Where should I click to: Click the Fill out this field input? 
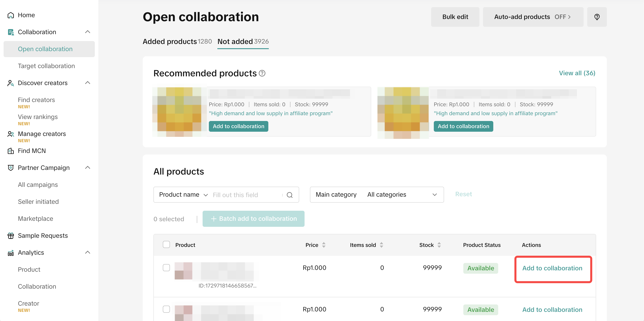pos(246,195)
